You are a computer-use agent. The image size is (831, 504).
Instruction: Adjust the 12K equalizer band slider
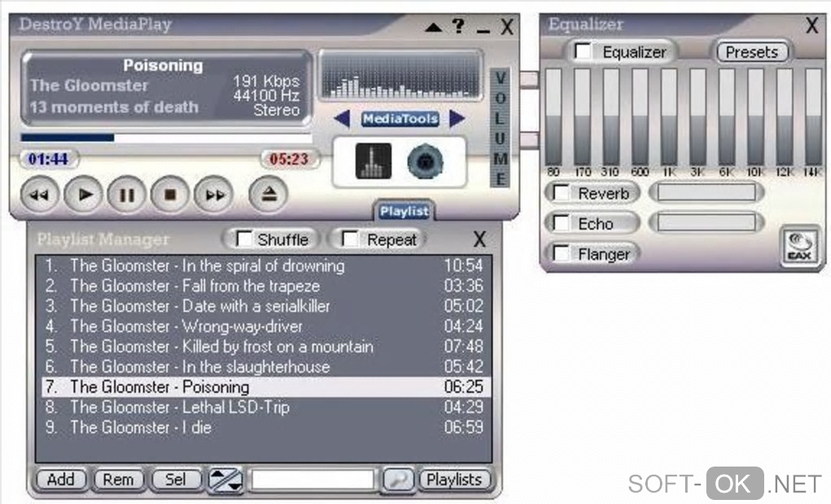click(x=785, y=116)
